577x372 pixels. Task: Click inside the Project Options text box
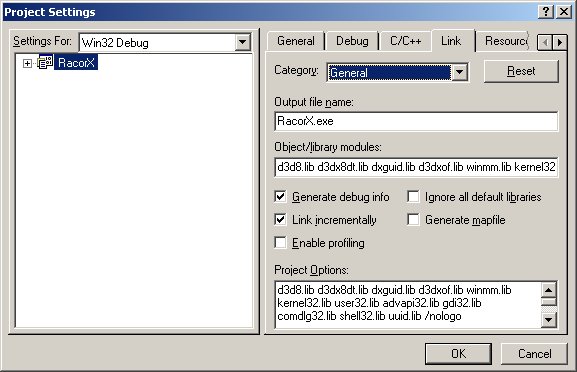point(408,304)
